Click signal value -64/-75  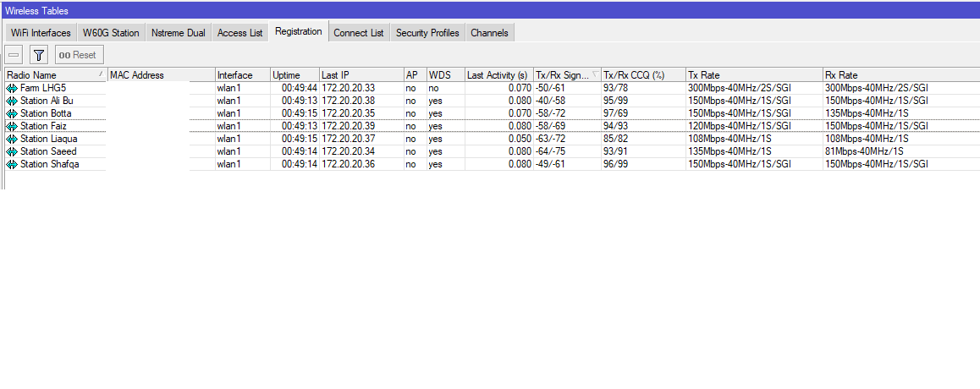[x=550, y=151]
